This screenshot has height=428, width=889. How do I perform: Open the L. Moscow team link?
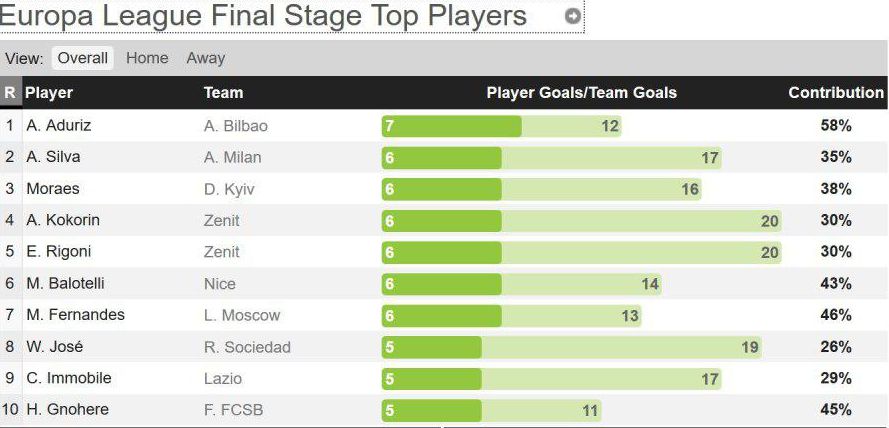(241, 315)
